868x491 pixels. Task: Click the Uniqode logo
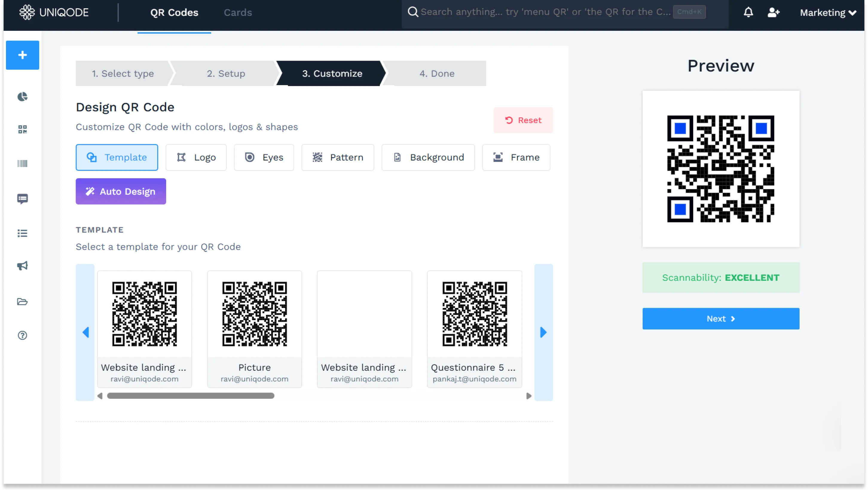(x=54, y=12)
